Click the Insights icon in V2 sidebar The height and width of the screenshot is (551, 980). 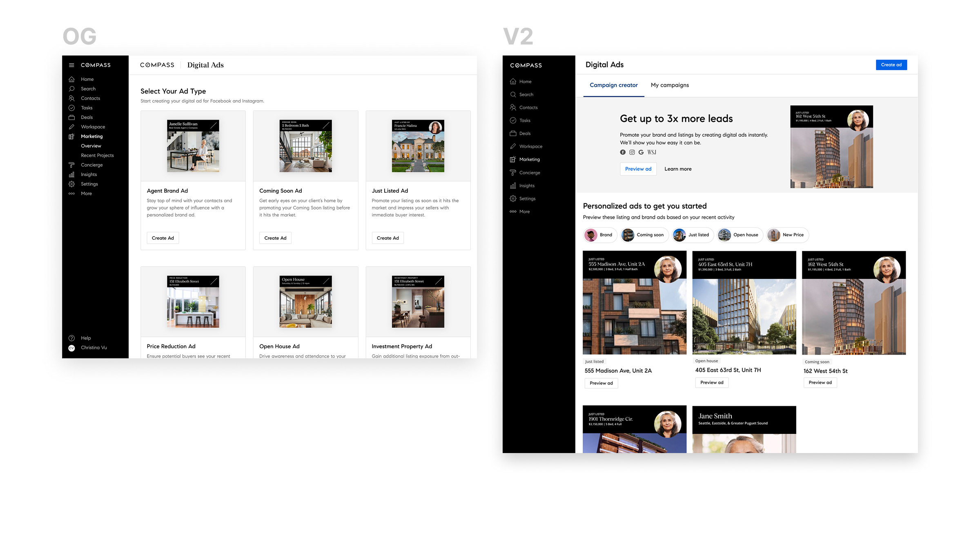click(513, 186)
